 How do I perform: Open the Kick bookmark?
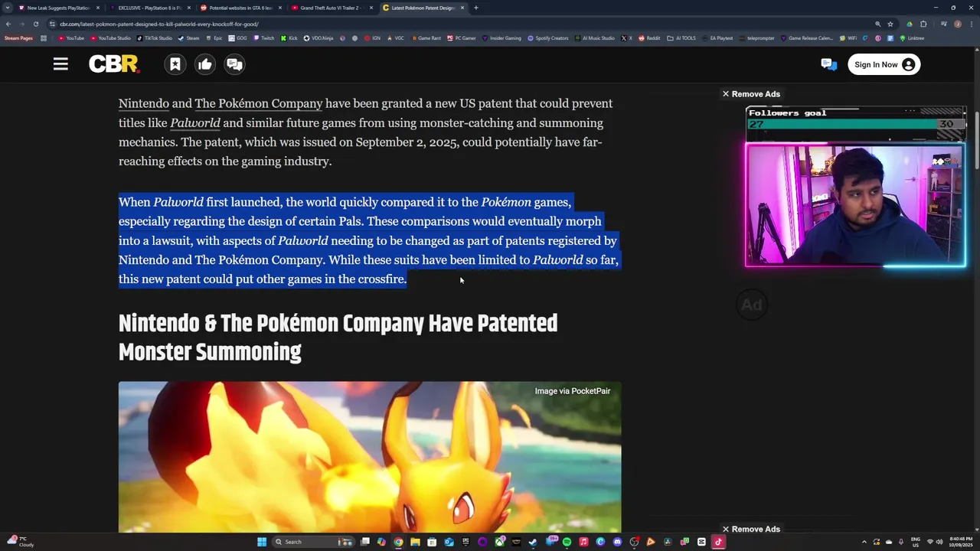pyautogui.click(x=289, y=38)
